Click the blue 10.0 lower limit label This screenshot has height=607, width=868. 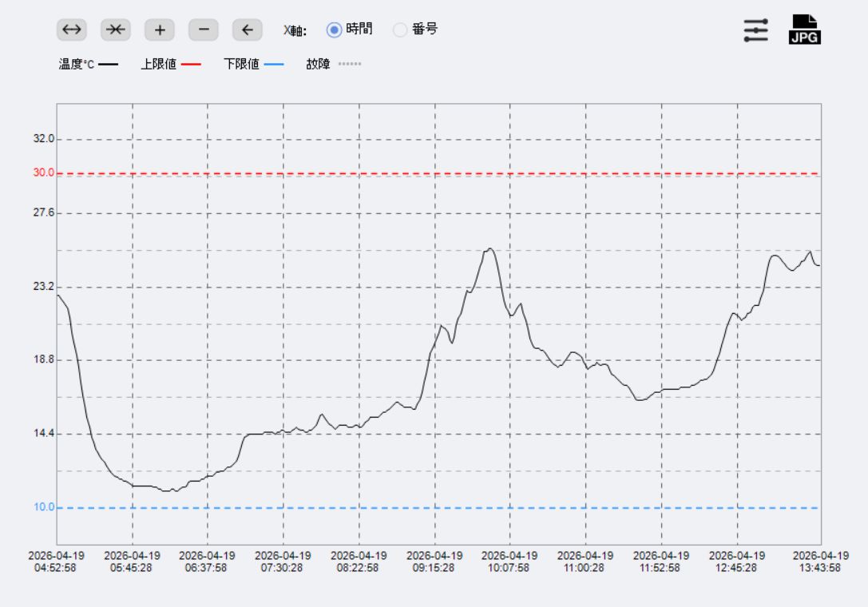(x=43, y=507)
